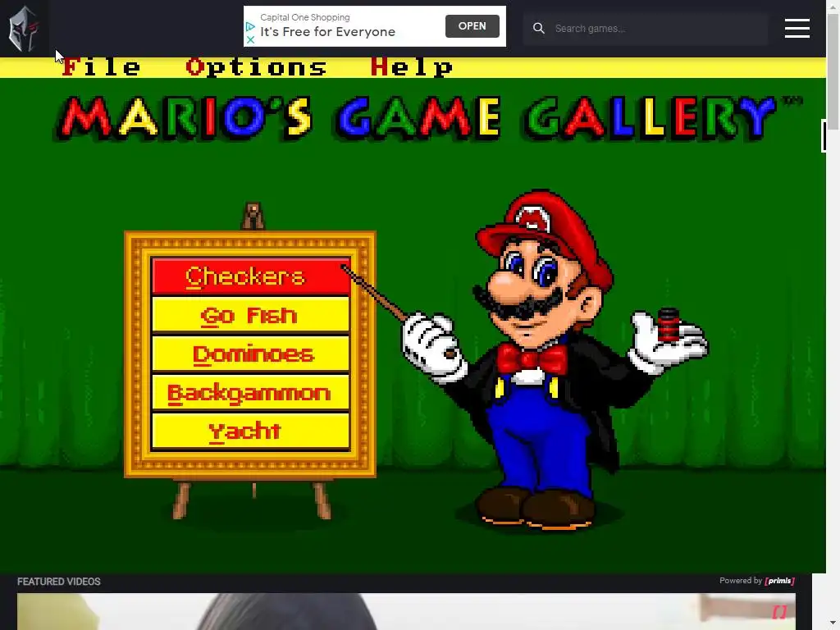Click the search magnifier icon

(x=538, y=29)
